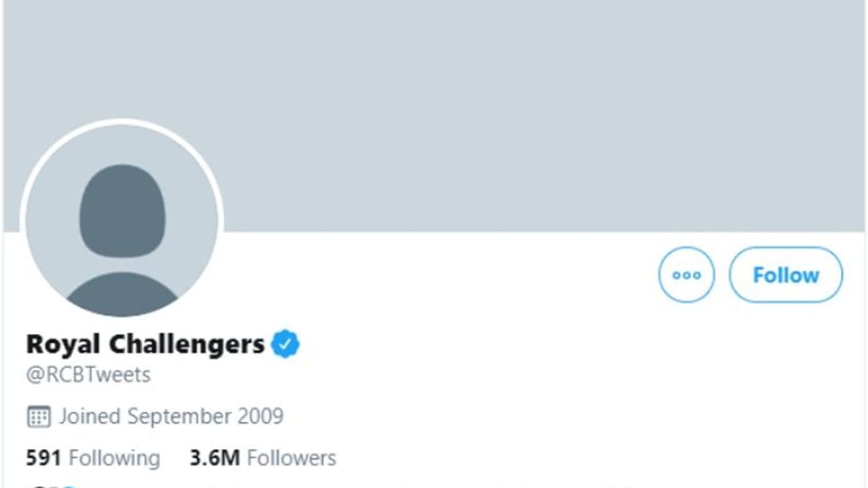868x488 pixels.
Task: Open the 591 Following list
Action: 93,458
